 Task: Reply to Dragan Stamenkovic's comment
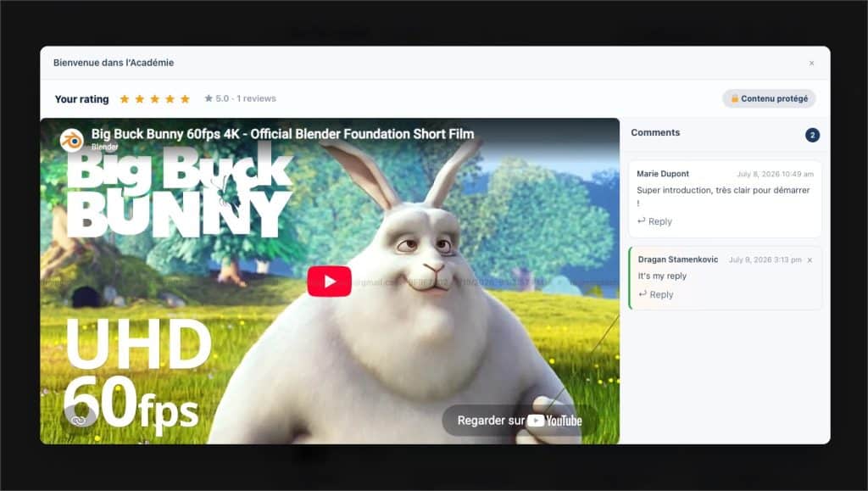[x=656, y=294]
